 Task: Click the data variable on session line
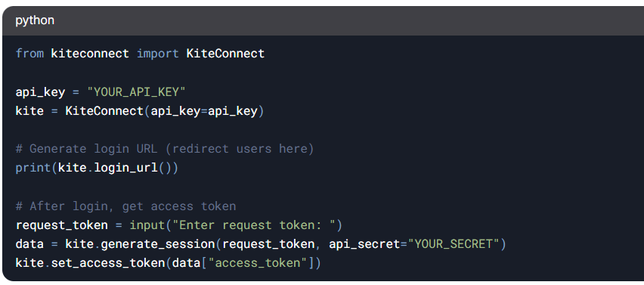(x=29, y=244)
